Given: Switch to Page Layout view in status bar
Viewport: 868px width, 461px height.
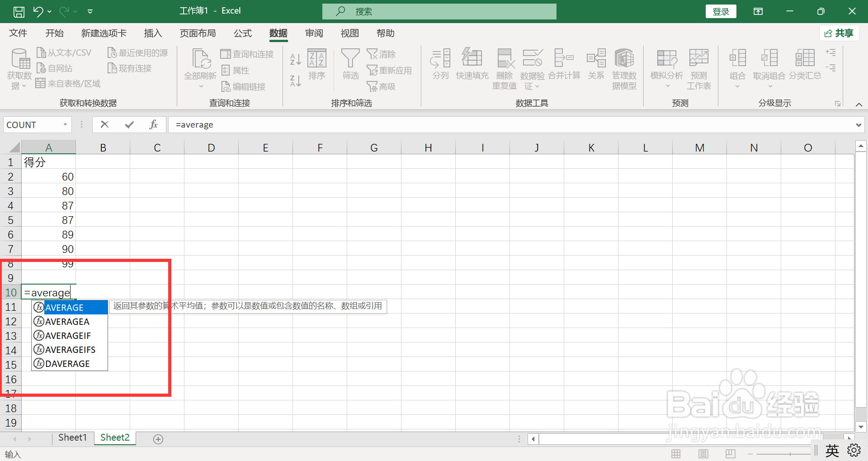Looking at the screenshot, I should pyautogui.click(x=703, y=453).
